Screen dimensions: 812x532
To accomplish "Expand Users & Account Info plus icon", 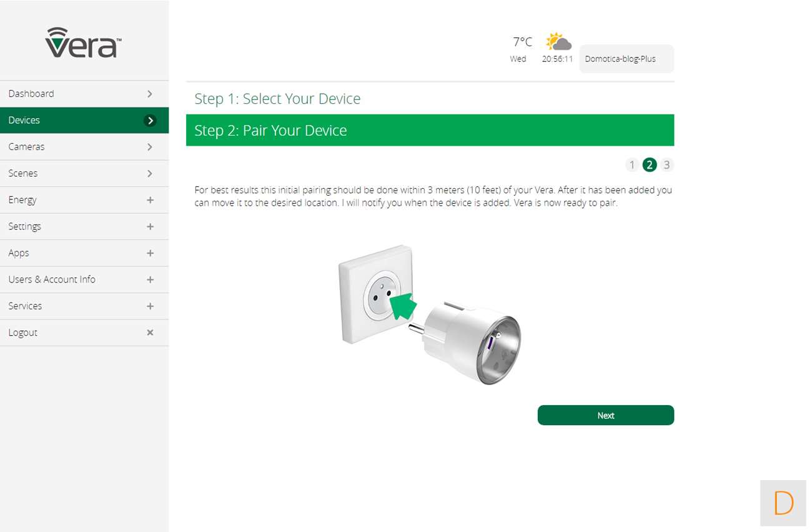I will 150,280.
